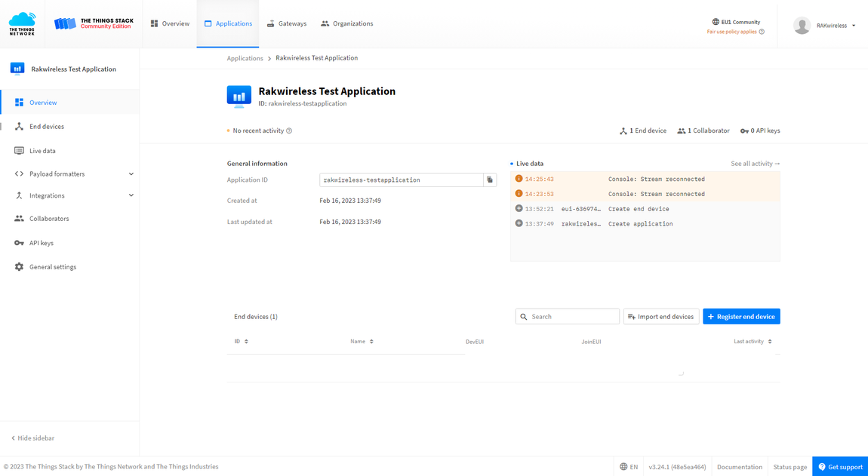868x476 pixels.
Task: Click the Overview grid icon in sidebar
Action: pos(19,103)
